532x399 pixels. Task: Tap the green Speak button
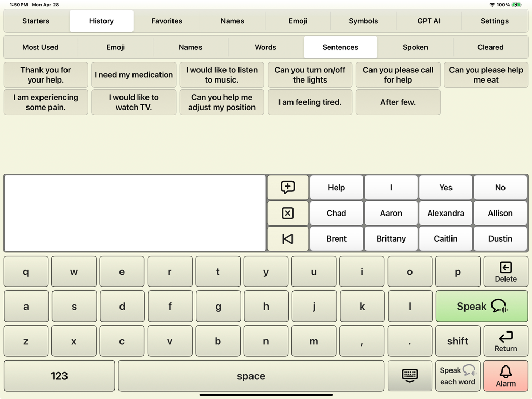click(x=481, y=307)
